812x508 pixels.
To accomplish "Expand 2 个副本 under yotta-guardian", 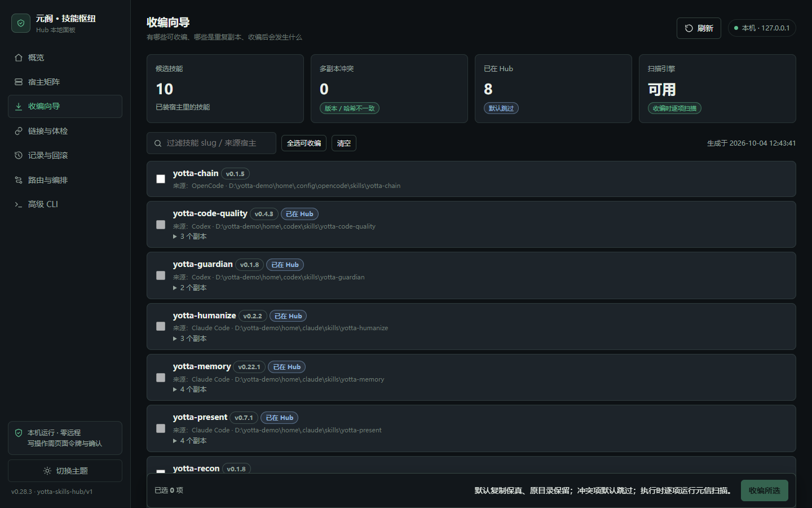I will (x=190, y=288).
